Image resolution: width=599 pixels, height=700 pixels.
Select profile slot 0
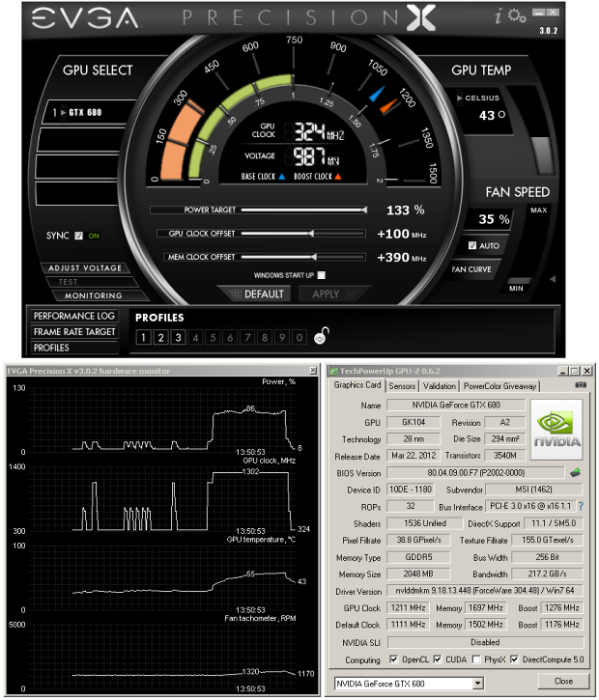(x=299, y=338)
